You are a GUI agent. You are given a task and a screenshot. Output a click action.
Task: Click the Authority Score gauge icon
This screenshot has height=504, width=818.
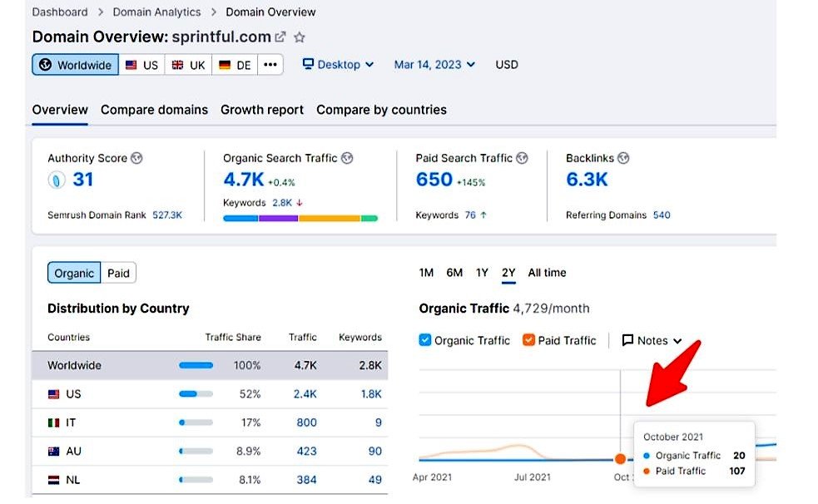(57, 180)
